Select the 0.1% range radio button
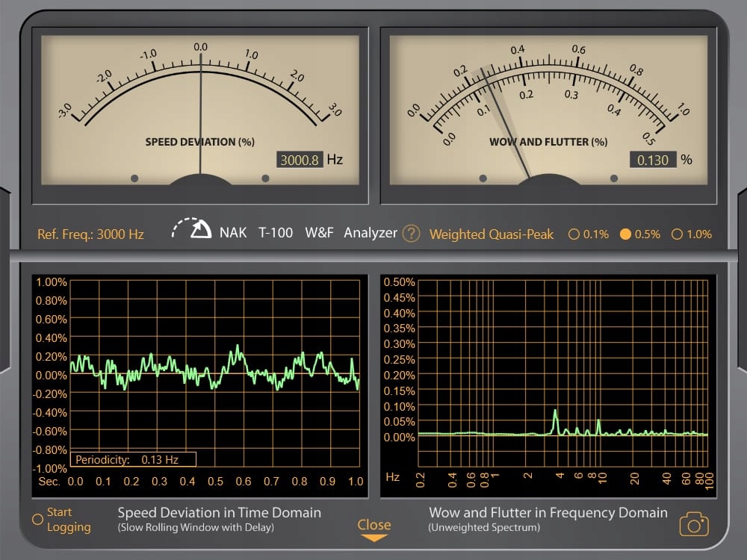This screenshot has height=560, width=747. coord(574,234)
